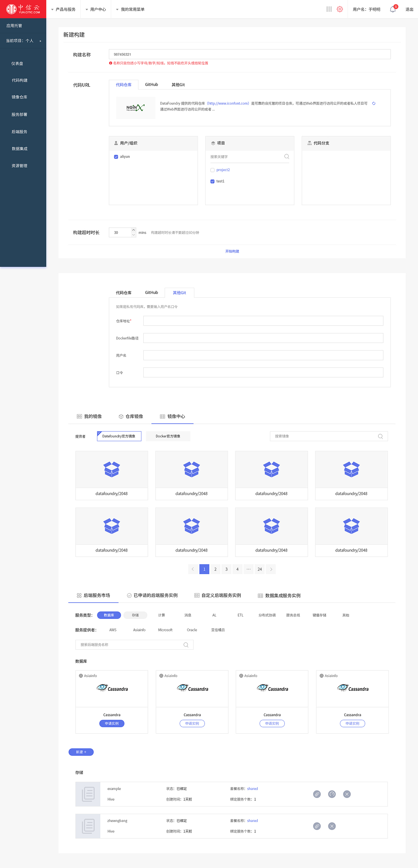Check the project2 checkbox

pyautogui.click(x=212, y=170)
